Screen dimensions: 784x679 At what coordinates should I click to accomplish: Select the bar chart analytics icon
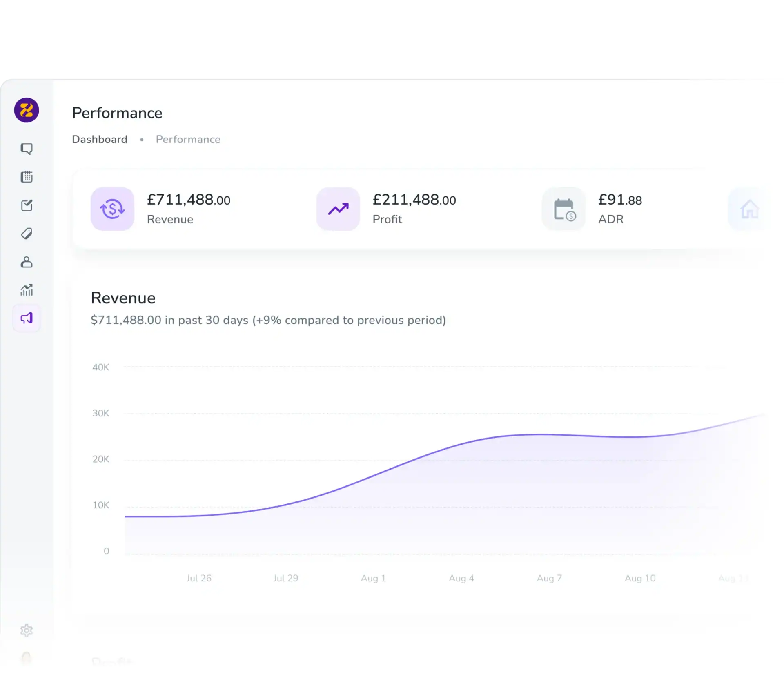27,290
